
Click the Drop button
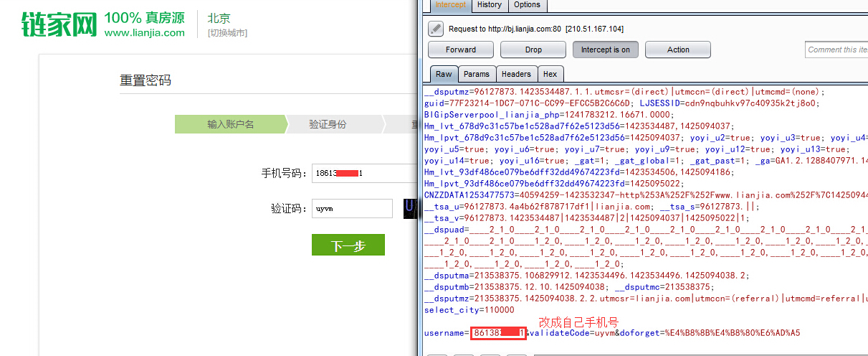pos(533,50)
